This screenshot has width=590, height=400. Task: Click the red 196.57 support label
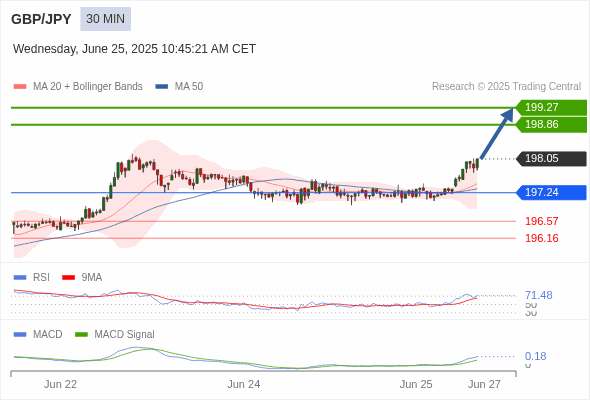click(x=542, y=221)
